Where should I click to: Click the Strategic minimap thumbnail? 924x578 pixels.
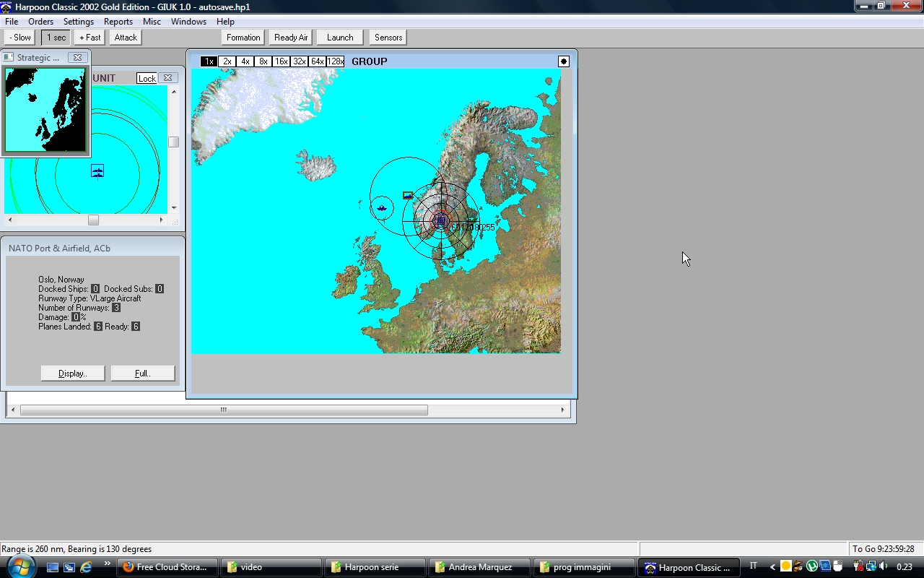[x=45, y=109]
